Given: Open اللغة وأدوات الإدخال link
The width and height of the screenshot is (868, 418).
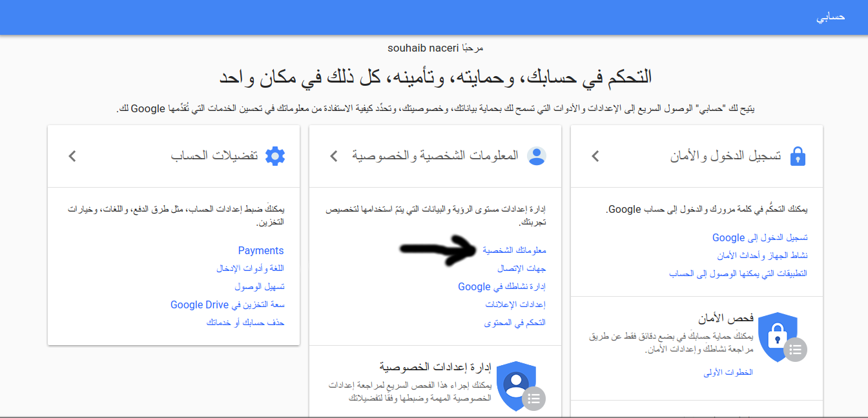Looking at the screenshot, I should (251, 268).
